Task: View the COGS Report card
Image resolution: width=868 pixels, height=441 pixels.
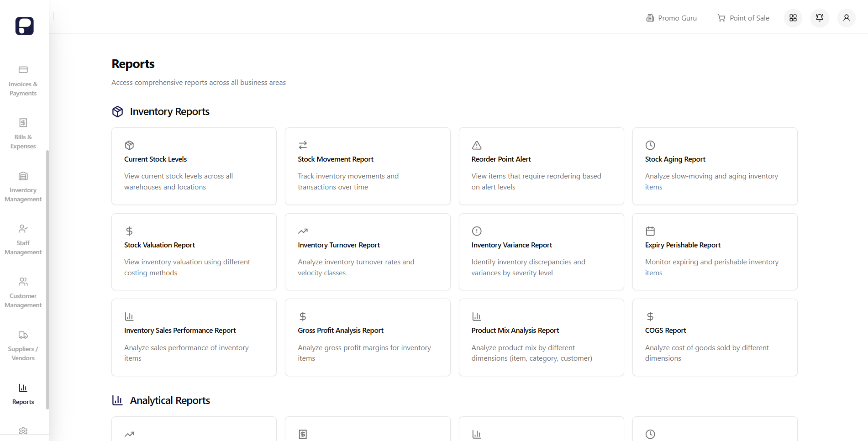Action: (715, 337)
